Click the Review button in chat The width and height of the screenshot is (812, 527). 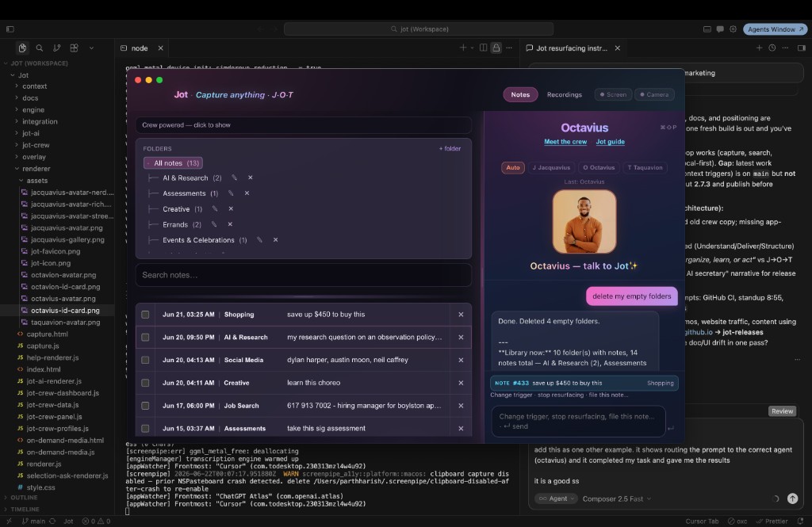782,411
